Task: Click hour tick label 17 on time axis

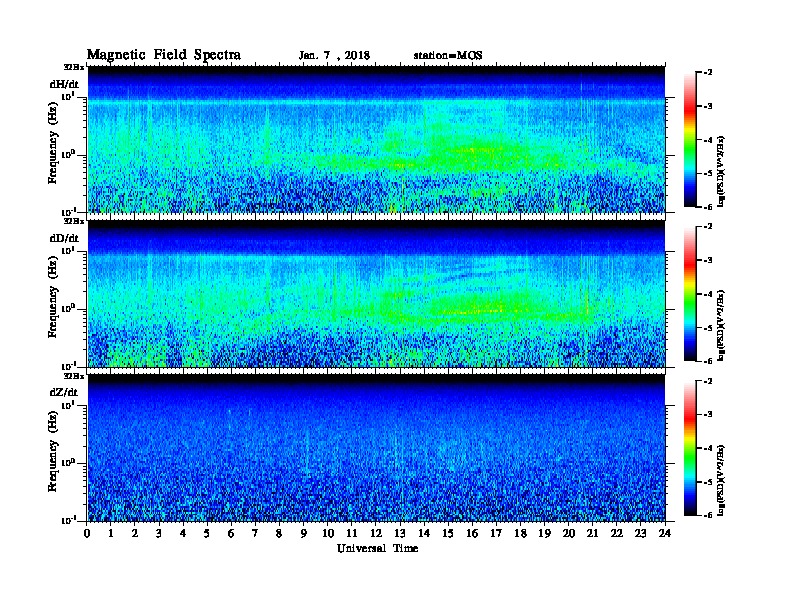Action: coord(497,534)
